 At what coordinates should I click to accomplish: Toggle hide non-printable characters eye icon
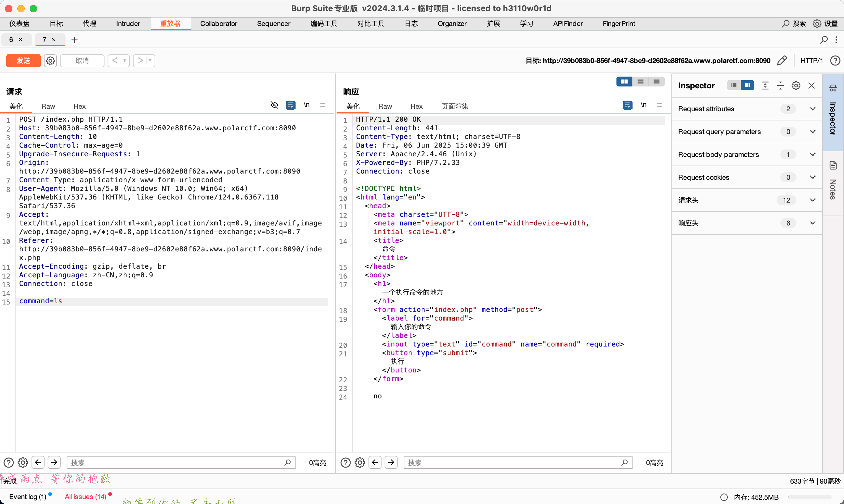coord(274,105)
